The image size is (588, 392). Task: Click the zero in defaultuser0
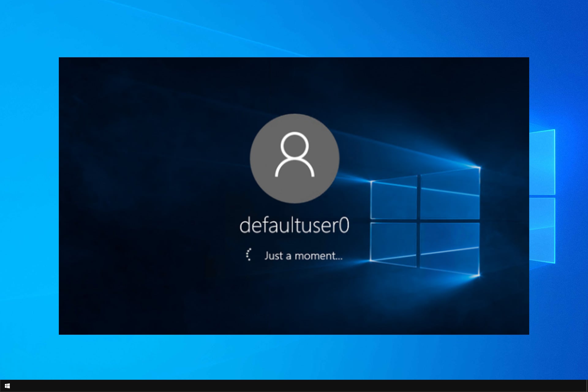point(344,226)
